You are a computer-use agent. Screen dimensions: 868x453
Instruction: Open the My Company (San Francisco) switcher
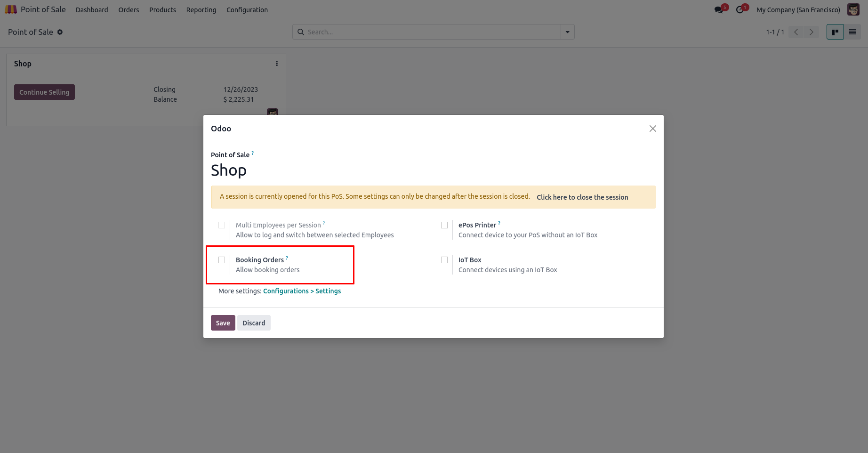click(798, 10)
